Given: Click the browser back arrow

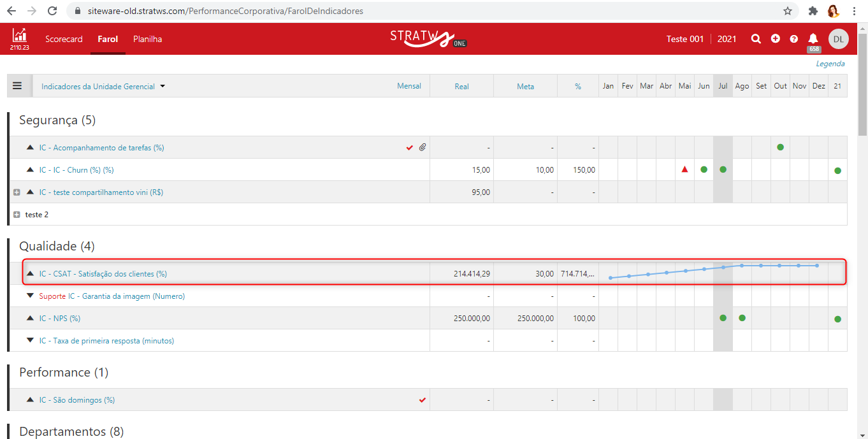Looking at the screenshot, I should 11,11.
